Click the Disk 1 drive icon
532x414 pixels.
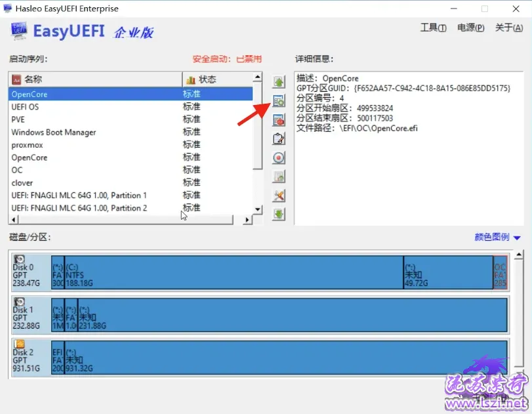point(19,302)
